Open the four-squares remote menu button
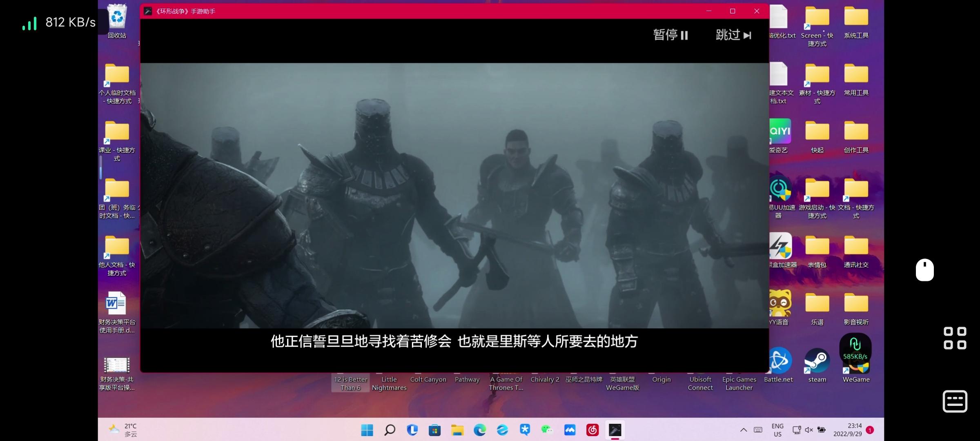The width and height of the screenshot is (980, 441). click(x=955, y=338)
